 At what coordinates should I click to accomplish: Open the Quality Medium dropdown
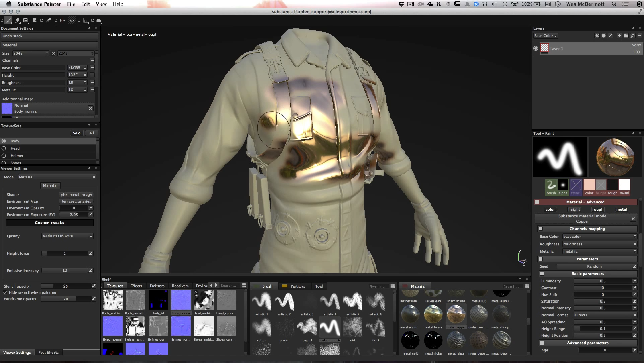[x=67, y=236]
